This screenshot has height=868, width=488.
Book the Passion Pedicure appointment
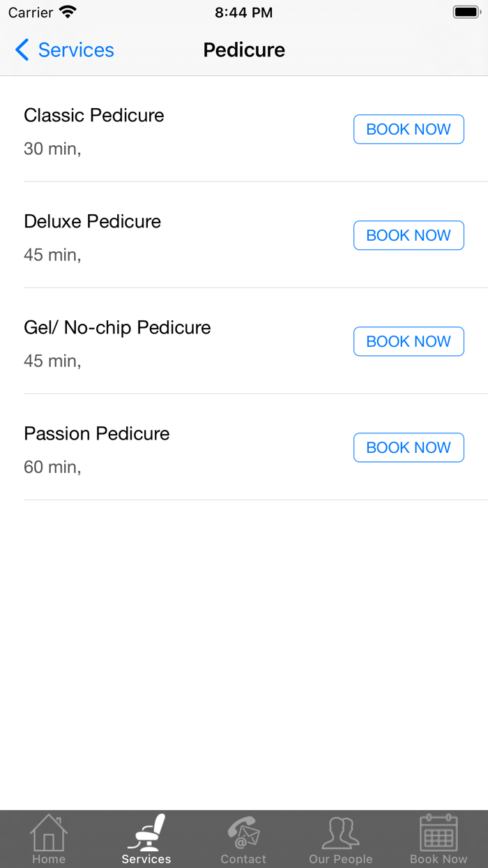click(x=409, y=447)
